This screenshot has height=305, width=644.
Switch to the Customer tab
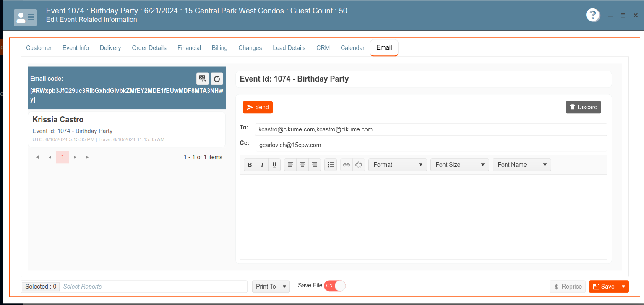tap(39, 48)
